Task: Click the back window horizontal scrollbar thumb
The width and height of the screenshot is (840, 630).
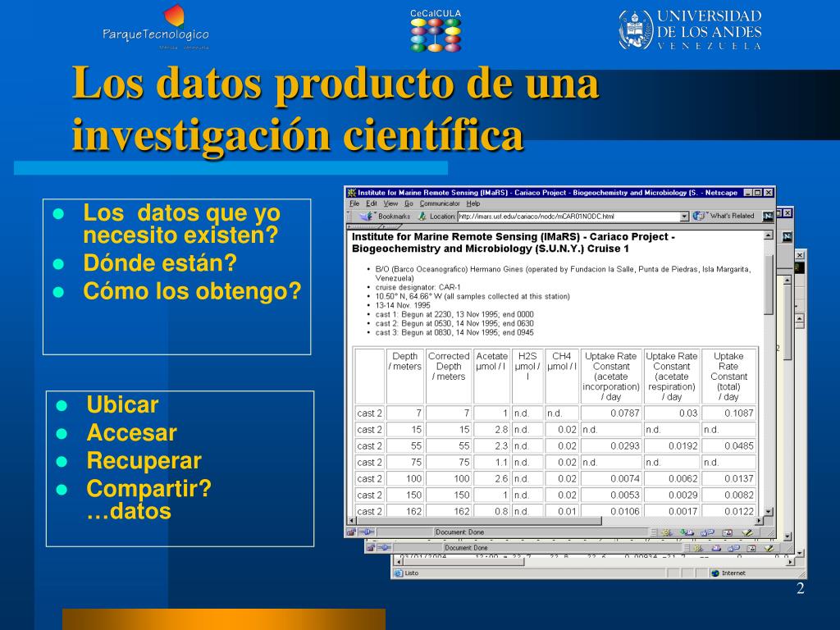Action: pos(464,561)
